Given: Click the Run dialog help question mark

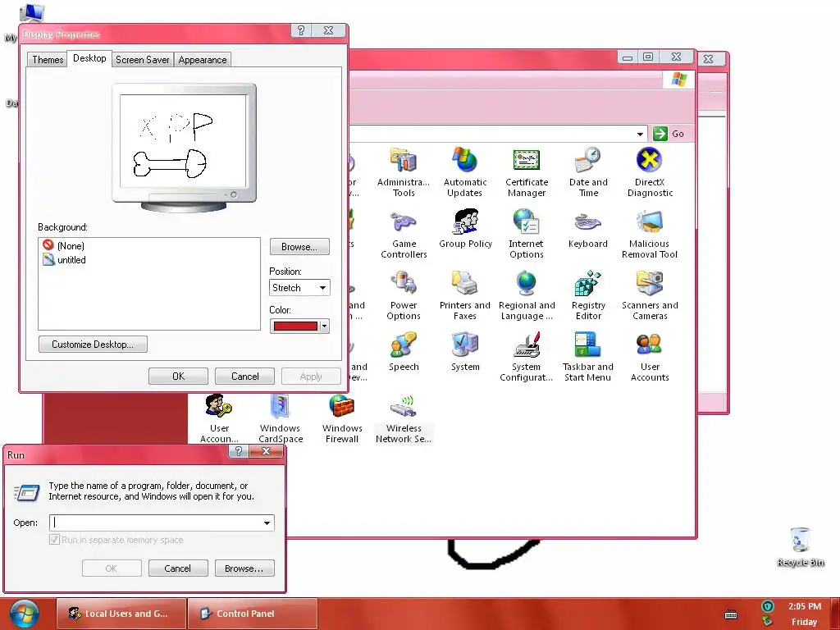Looking at the screenshot, I should (x=239, y=452).
